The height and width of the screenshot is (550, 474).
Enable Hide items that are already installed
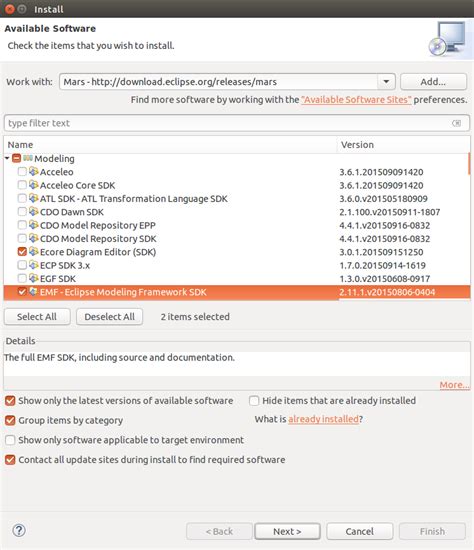coord(254,401)
